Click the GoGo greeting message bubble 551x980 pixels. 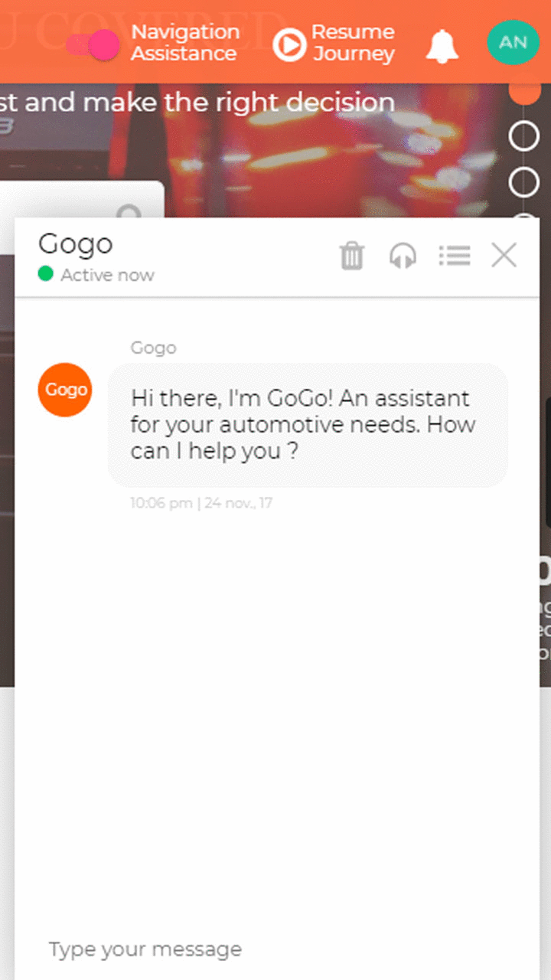coord(308,425)
